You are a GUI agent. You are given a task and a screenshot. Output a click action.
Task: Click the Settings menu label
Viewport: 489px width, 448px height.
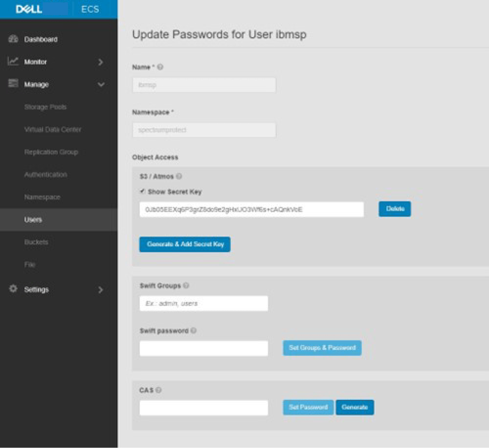click(x=36, y=290)
